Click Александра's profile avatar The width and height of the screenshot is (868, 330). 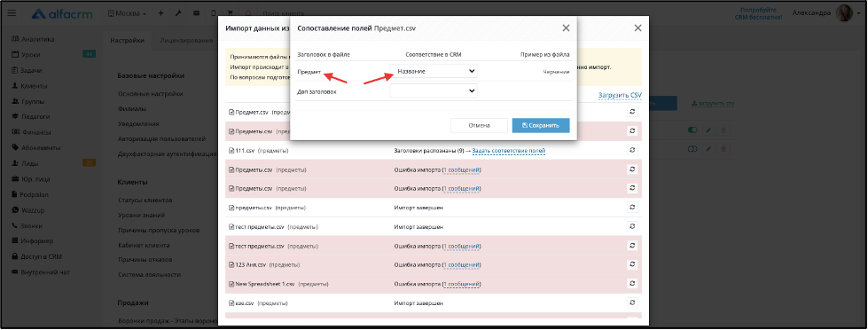click(x=844, y=13)
